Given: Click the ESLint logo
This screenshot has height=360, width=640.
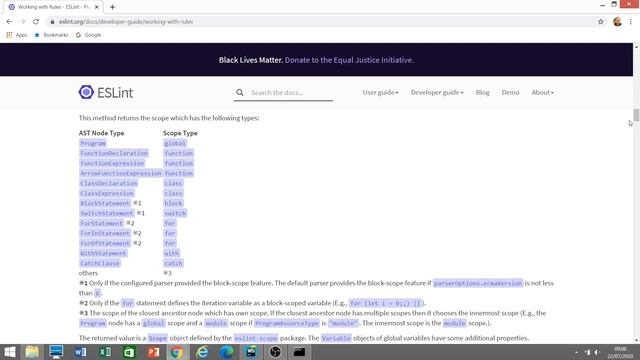Looking at the screenshot, I should click(106, 93).
